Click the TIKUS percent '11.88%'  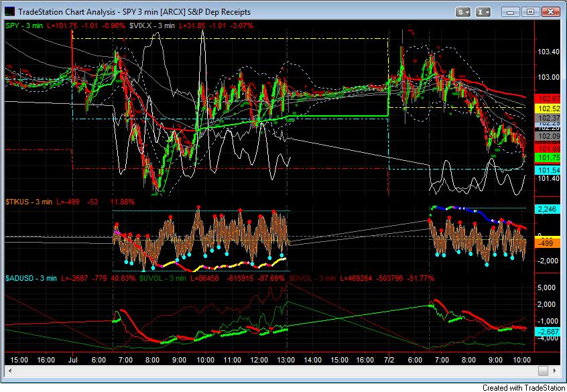tap(122, 202)
